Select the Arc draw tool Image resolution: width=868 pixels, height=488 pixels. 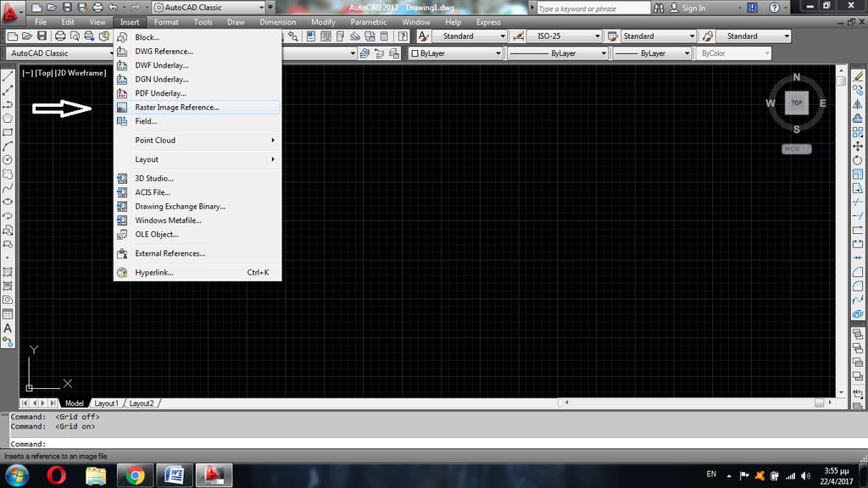8,146
